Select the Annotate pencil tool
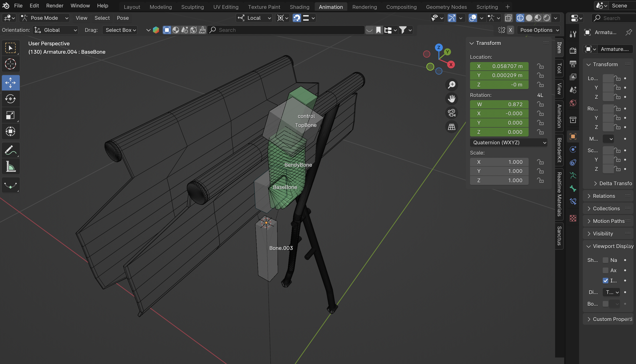The width and height of the screenshot is (636, 364). [x=10, y=150]
